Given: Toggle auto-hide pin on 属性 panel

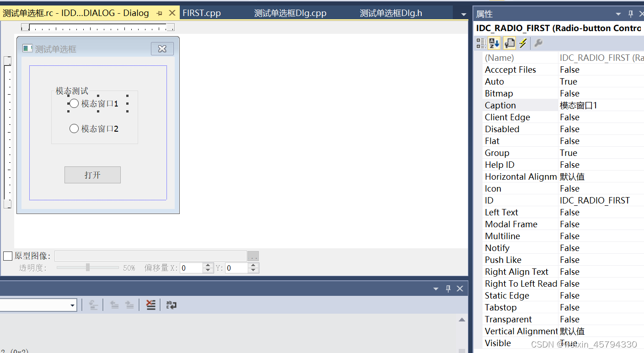Looking at the screenshot, I should [x=630, y=14].
